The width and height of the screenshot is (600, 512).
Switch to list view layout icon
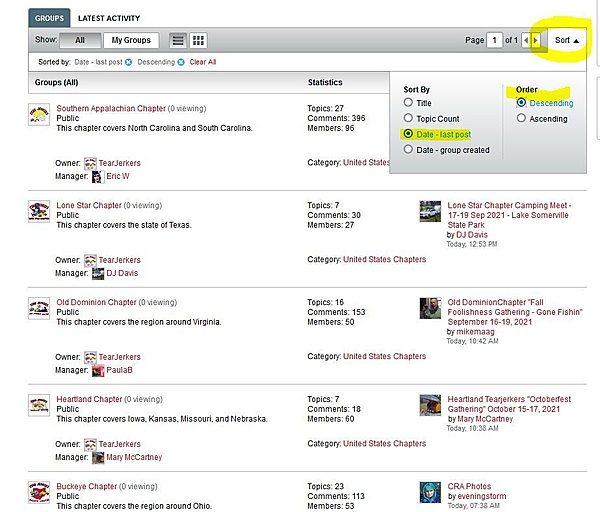coord(178,40)
